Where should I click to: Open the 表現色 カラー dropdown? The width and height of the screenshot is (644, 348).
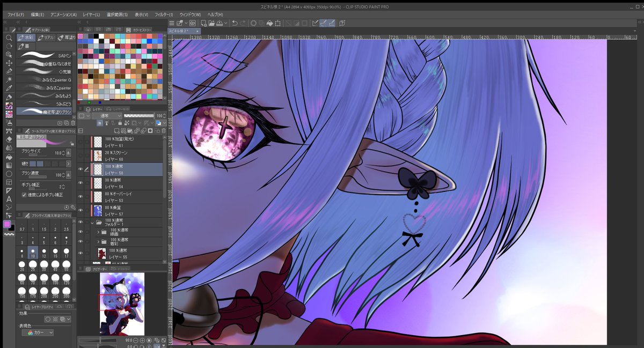38,332
